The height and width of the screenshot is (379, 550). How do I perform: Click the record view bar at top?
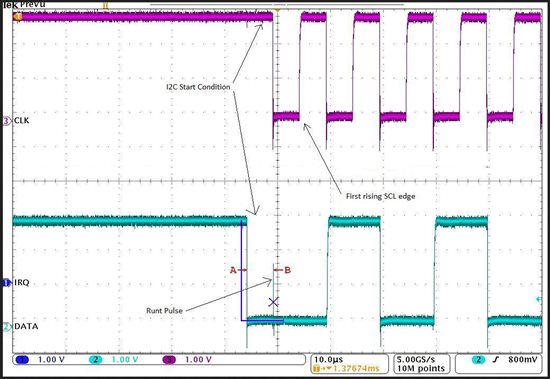click(277, 5)
